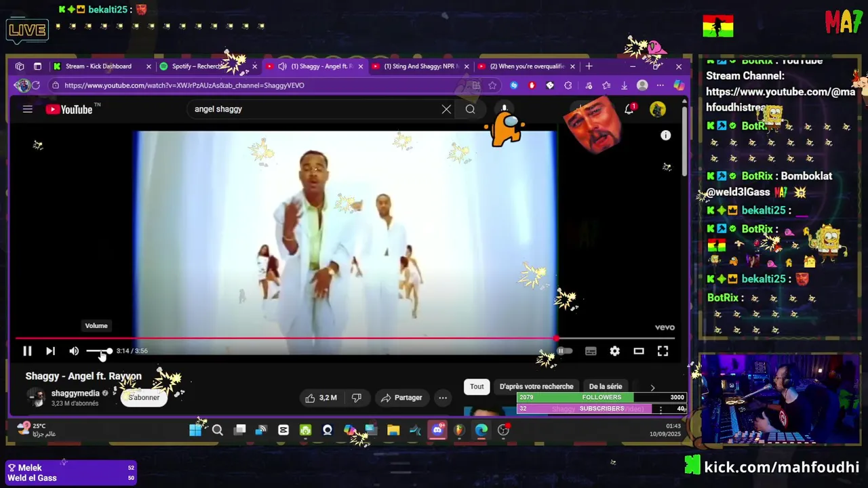Open the Edge workspaces icon
This screenshot has width=868, height=488.
(20, 66)
